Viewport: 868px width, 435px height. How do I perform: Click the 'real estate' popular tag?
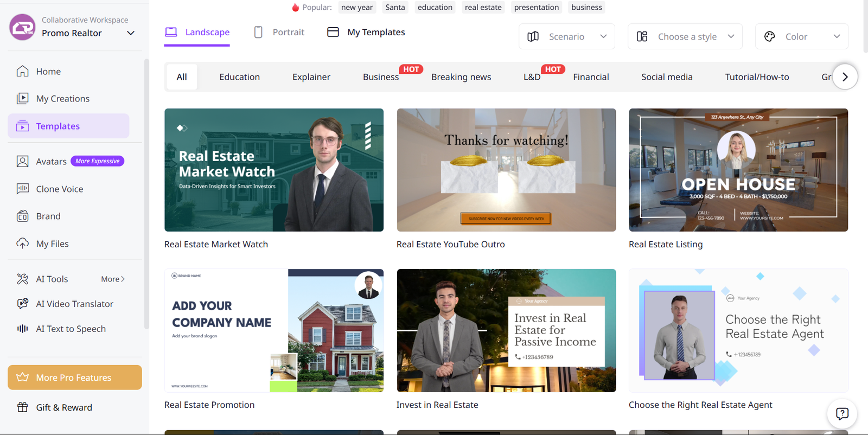483,7
